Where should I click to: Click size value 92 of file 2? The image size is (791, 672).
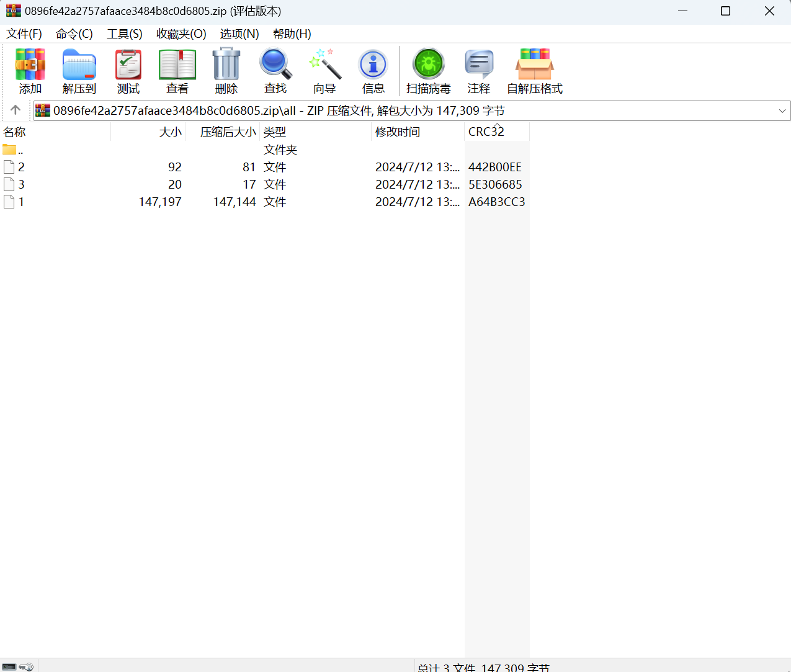(175, 167)
